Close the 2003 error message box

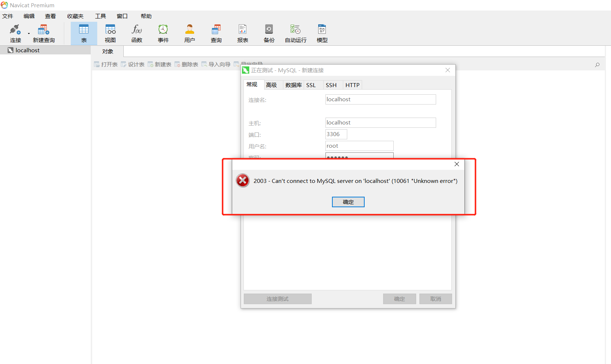tap(457, 164)
